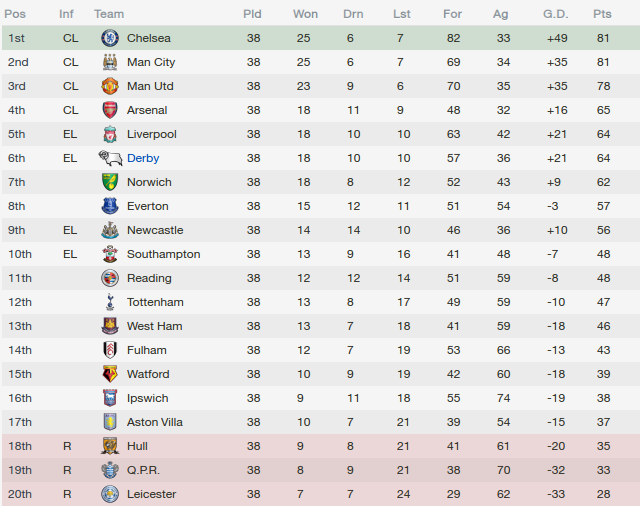Click the Everton club crest
Screen dimensions: 640x506
[110, 206]
